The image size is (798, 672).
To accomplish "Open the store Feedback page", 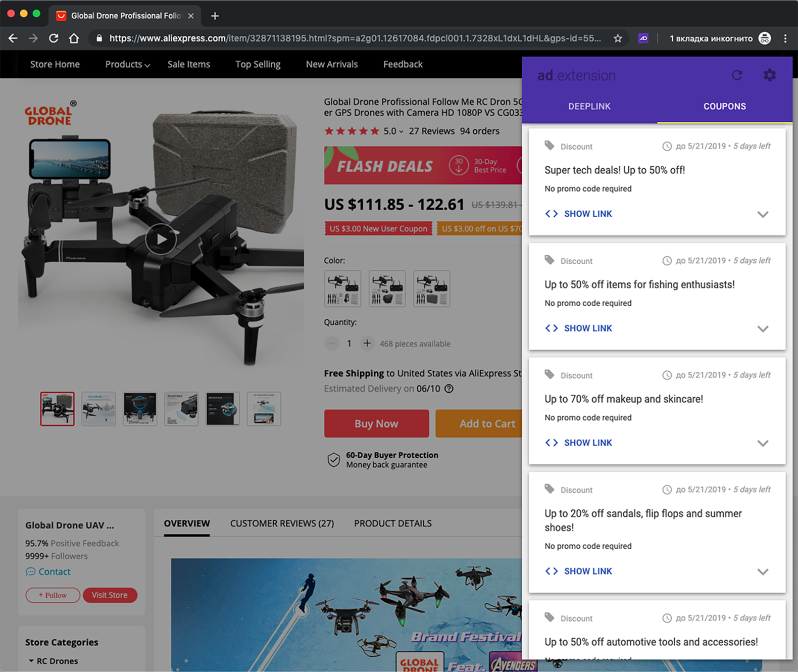I will 403,64.
